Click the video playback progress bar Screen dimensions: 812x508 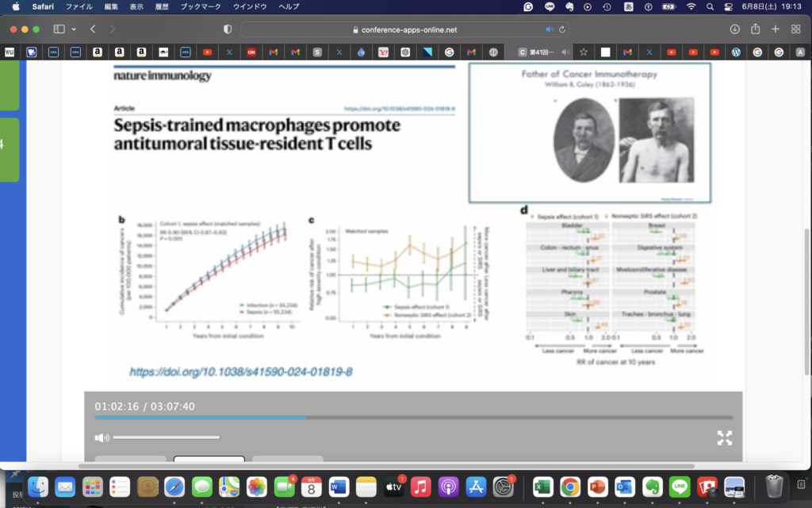click(412, 417)
